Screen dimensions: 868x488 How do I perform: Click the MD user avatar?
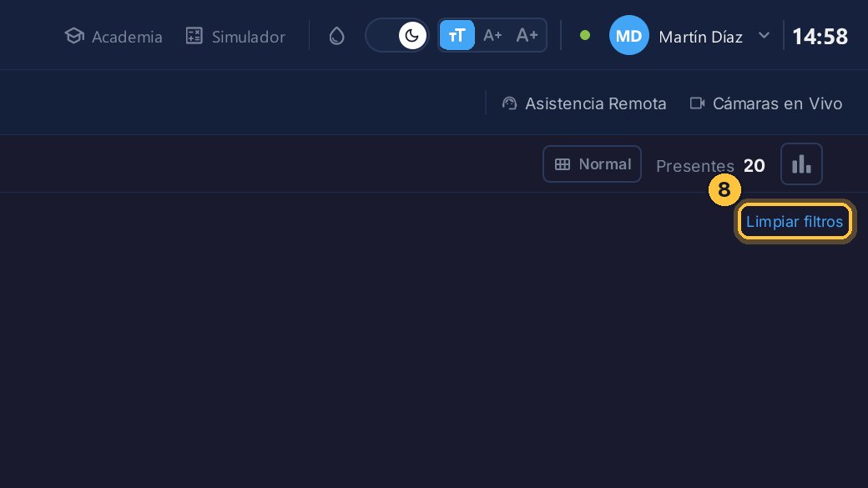[628, 35]
